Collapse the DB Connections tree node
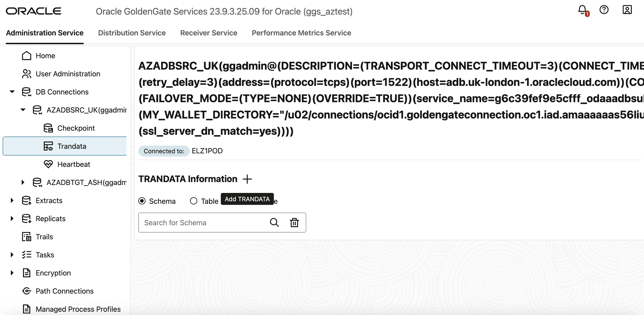The height and width of the screenshot is (315, 644). point(12,92)
